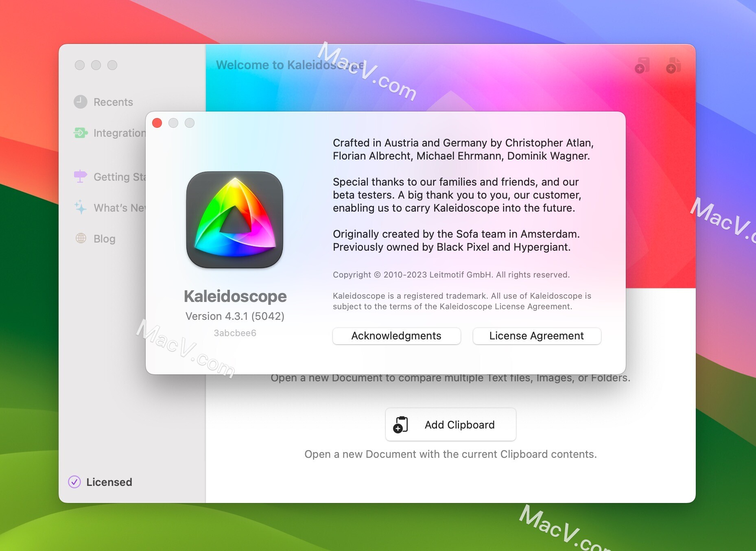756x551 pixels.
Task: Click the Licensed status label
Action: [109, 482]
